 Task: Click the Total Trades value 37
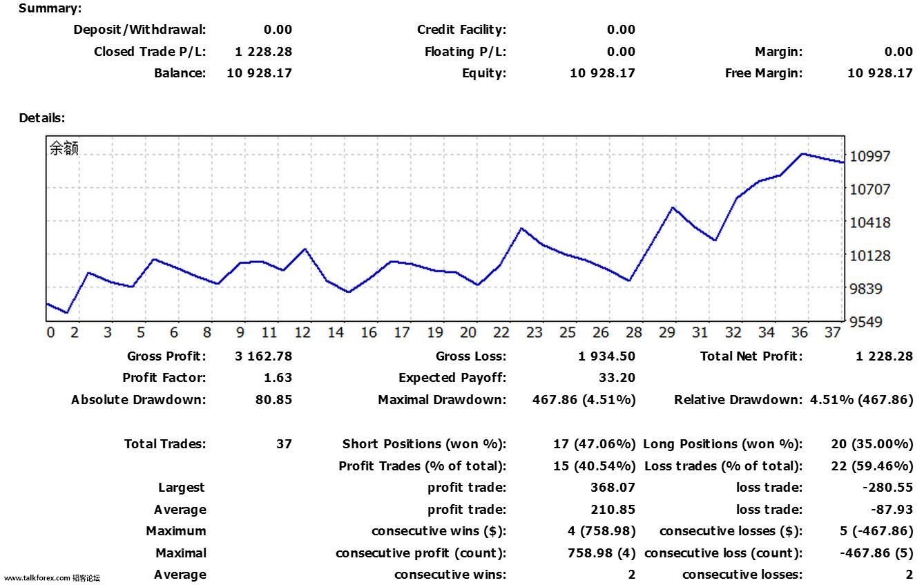click(x=284, y=444)
